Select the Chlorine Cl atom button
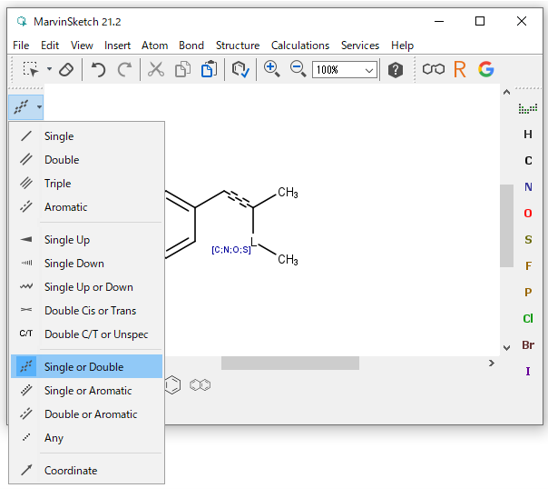 (x=528, y=318)
